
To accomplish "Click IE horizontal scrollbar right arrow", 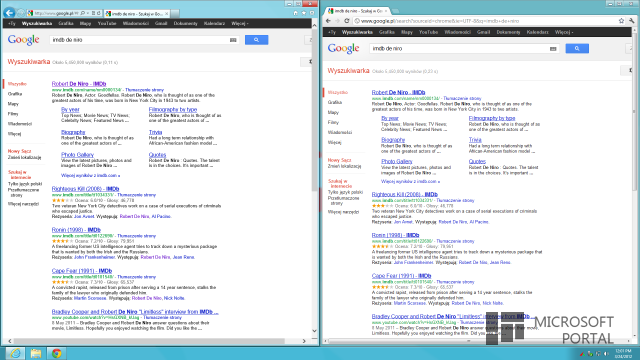I will 304,341.
